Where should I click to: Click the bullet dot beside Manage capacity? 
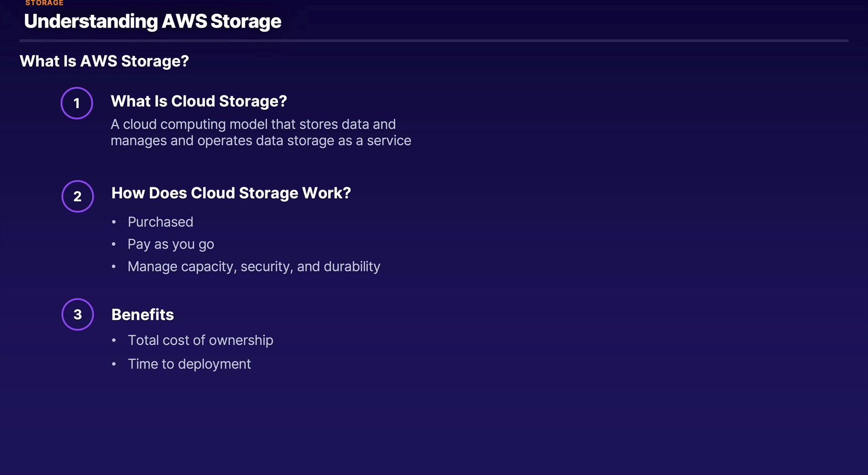point(114,267)
